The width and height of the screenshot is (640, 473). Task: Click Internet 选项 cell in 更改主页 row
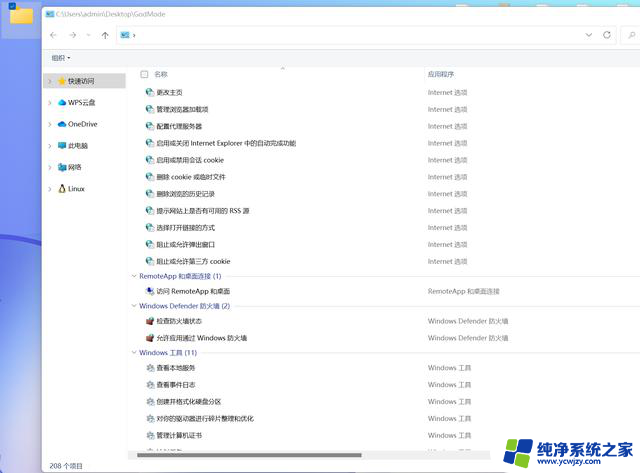point(447,93)
